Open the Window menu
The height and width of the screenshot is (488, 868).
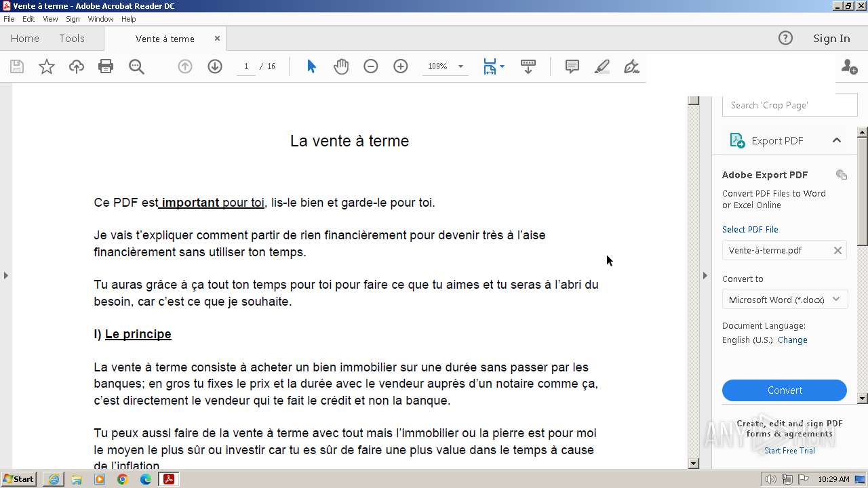100,19
